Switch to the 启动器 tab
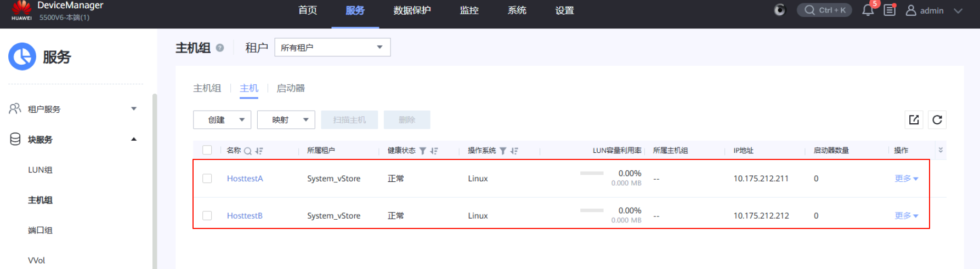 pyautogui.click(x=291, y=88)
